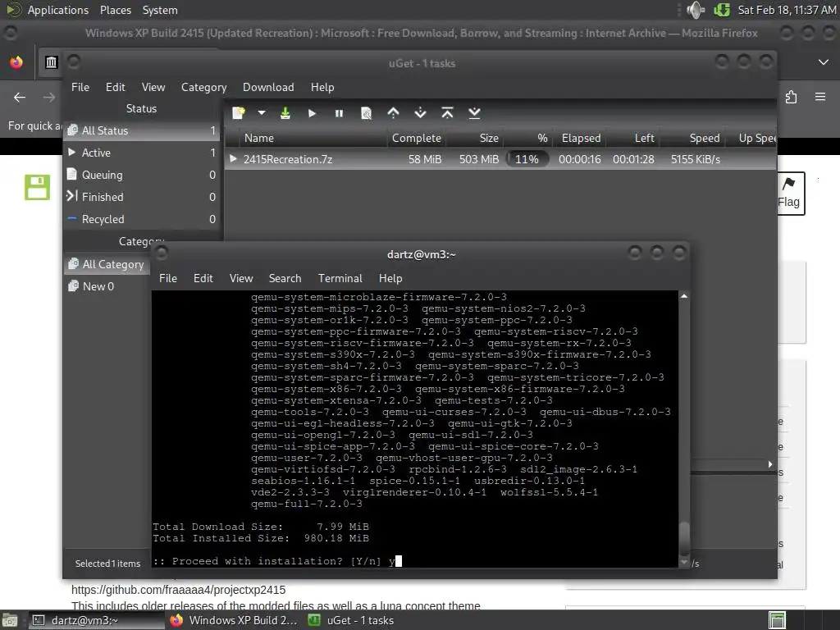
Task: Switch to uGet - 1 tasks taskbar entry
Action: (351, 620)
